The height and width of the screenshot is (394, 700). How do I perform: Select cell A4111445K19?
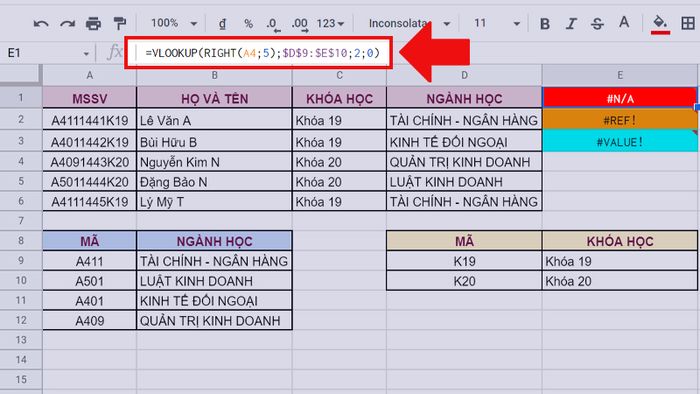pos(90,202)
